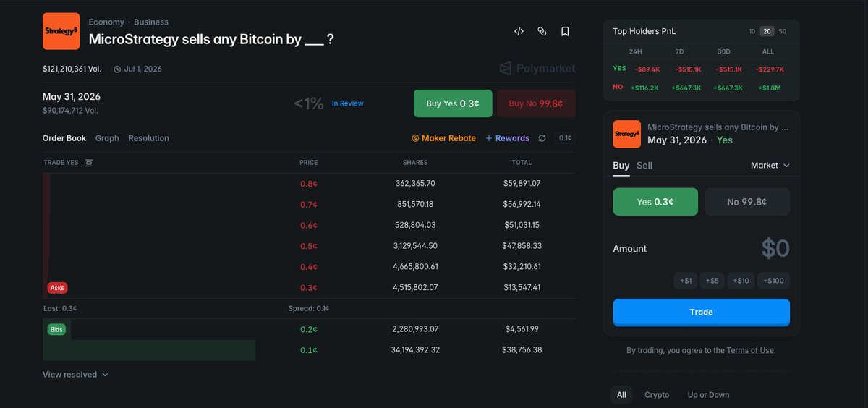The height and width of the screenshot is (408, 868).
Task: Click the 0.1¢ bid price row
Action: tap(310, 350)
